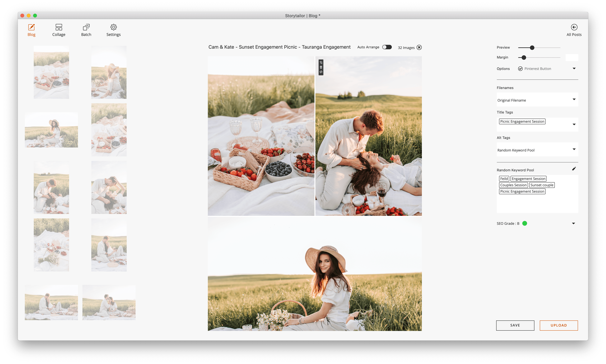Image resolution: width=606 pixels, height=364 pixels.
Task: Open embed code icon on couple photo
Action: (321, 72)
